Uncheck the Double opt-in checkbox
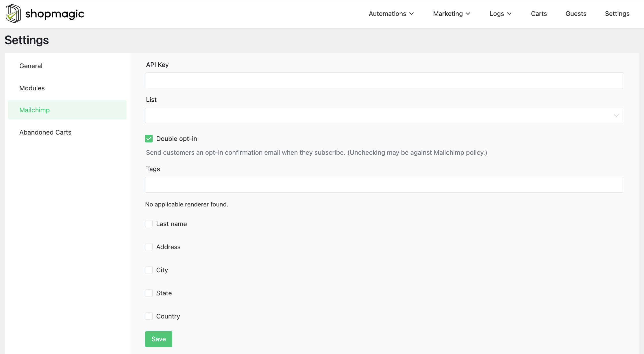 point(149,139)
